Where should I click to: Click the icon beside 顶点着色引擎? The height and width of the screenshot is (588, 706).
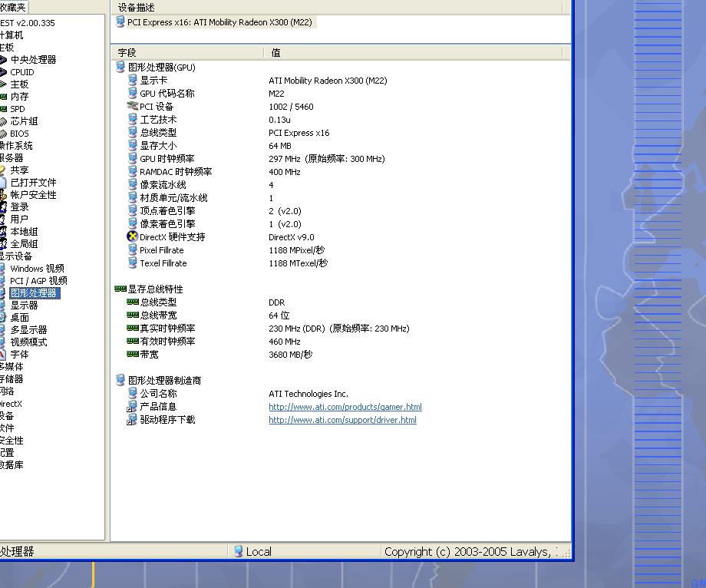coord(132,210)
